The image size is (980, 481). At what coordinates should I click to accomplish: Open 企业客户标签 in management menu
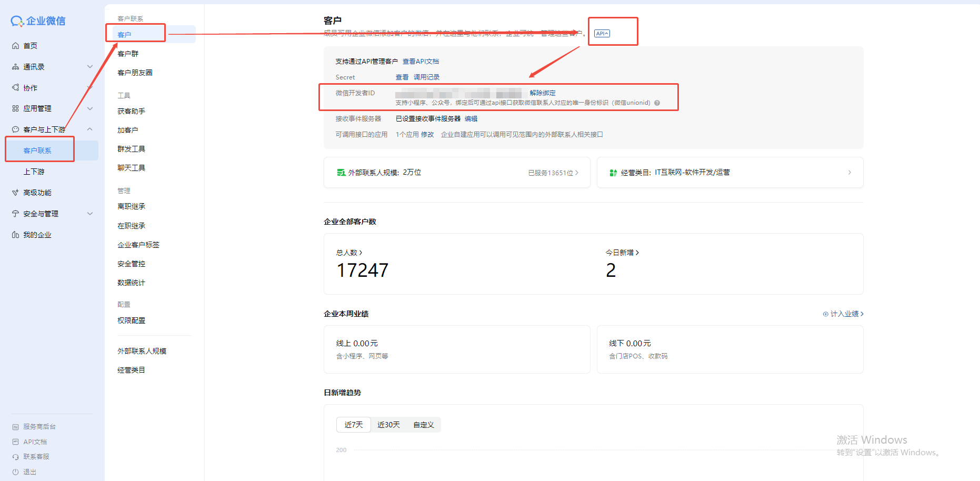[x=138, y=245]
